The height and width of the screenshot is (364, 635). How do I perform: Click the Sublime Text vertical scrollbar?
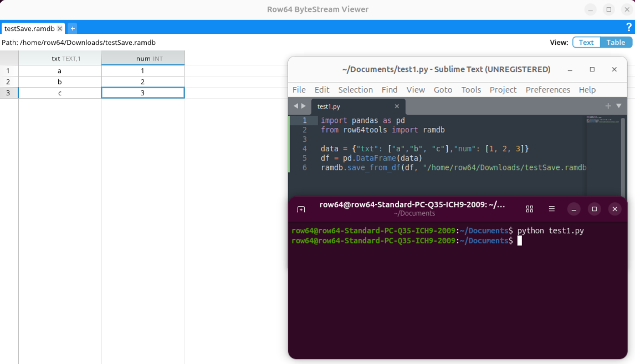pos(623,156)
